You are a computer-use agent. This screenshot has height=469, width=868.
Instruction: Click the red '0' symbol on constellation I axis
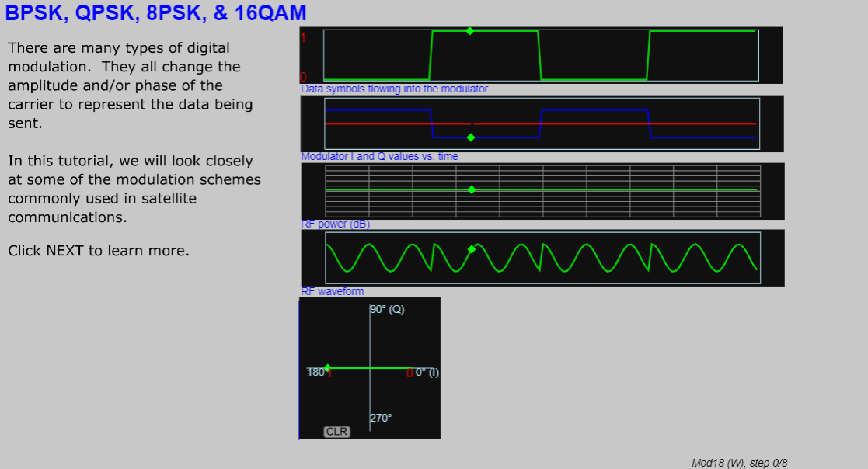click(409, 373)
